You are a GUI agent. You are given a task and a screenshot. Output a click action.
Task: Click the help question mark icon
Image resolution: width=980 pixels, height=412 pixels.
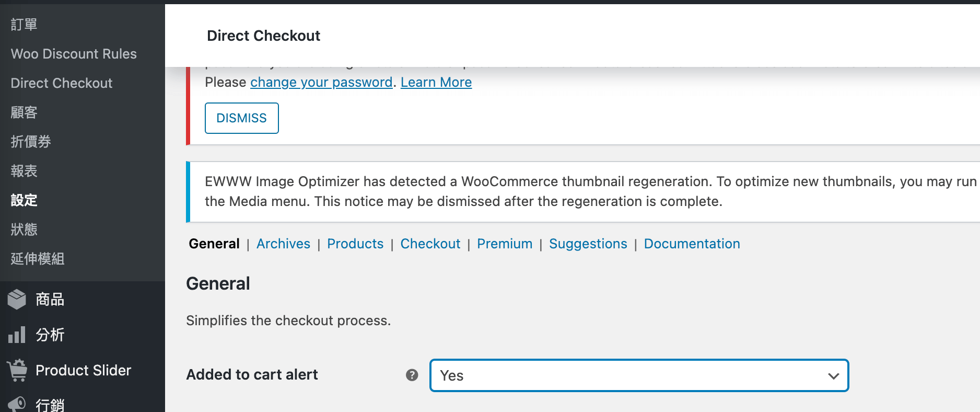[412, 375]
